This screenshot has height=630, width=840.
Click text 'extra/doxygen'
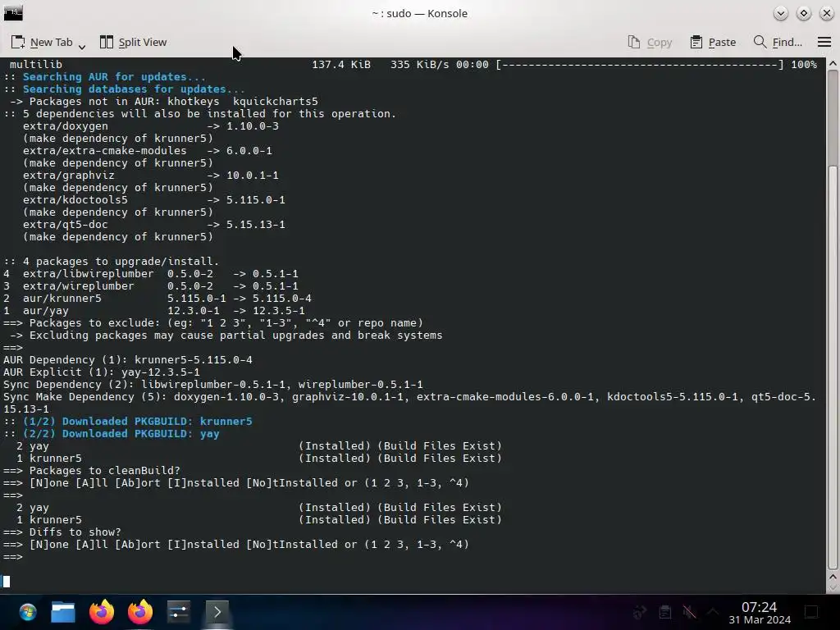[66, 126]
